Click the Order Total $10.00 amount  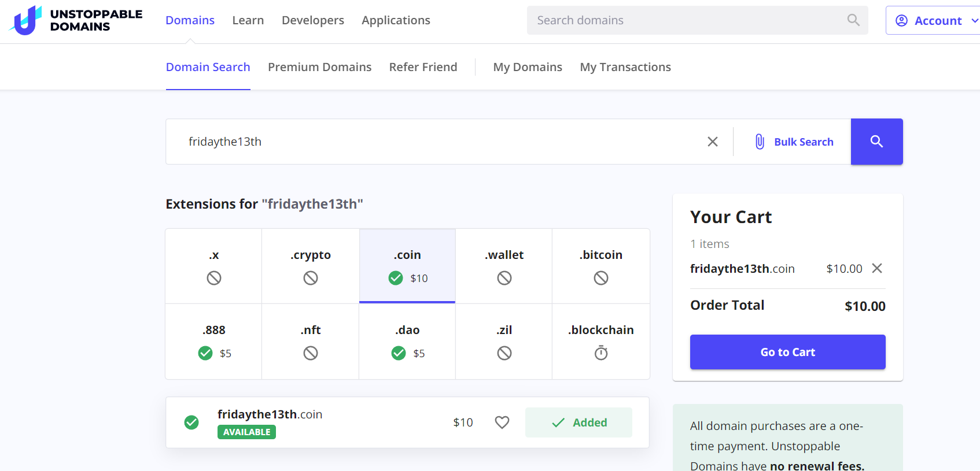[x=865, y=306]
